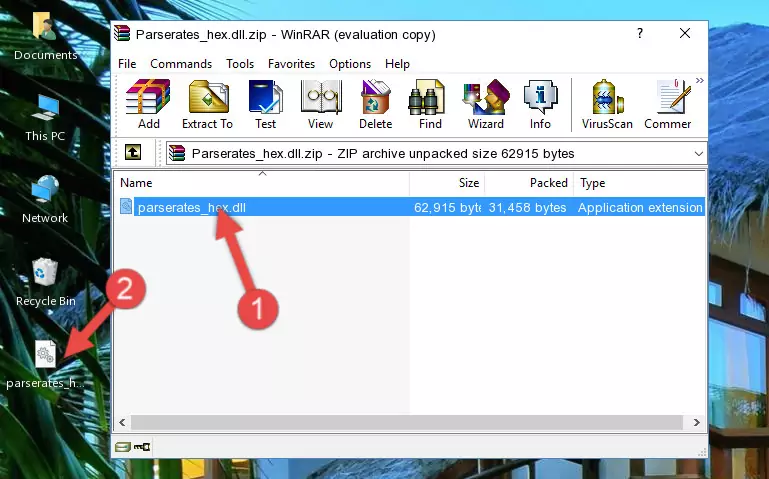Open the File menu
This screenshot has height=479, width=769.
pos(127,64)
